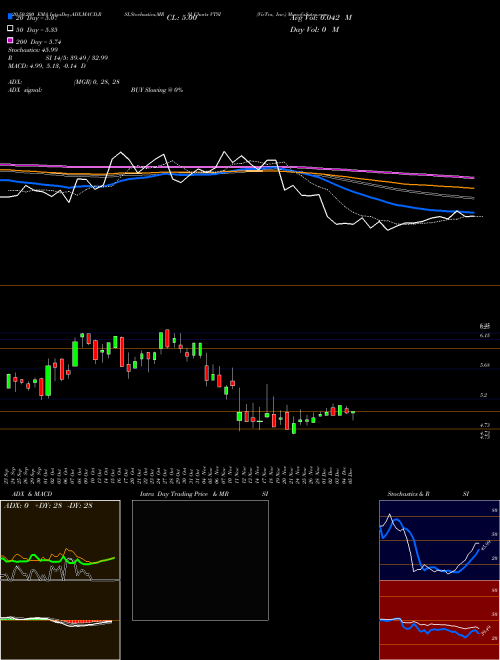500x660 pixels.
Task: Open the red RSI chart panel
Action: click(439, 620)
